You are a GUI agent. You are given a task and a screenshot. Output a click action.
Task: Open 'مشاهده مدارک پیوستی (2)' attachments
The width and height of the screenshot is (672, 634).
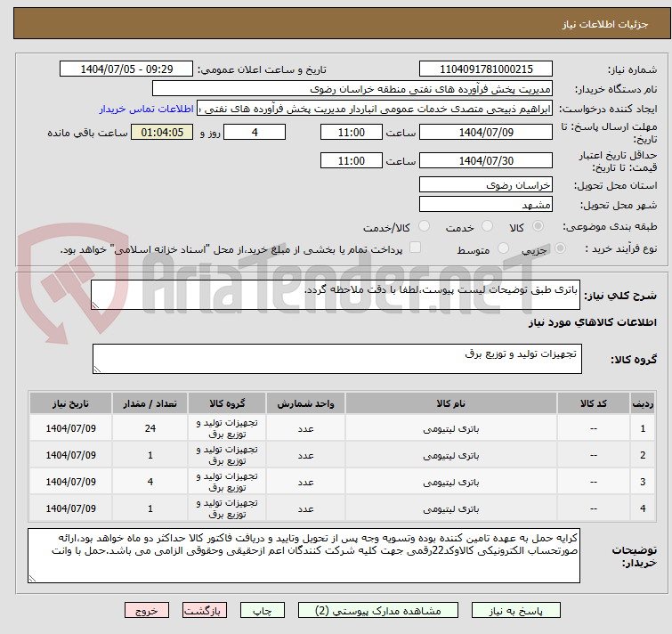coord(369,611)
